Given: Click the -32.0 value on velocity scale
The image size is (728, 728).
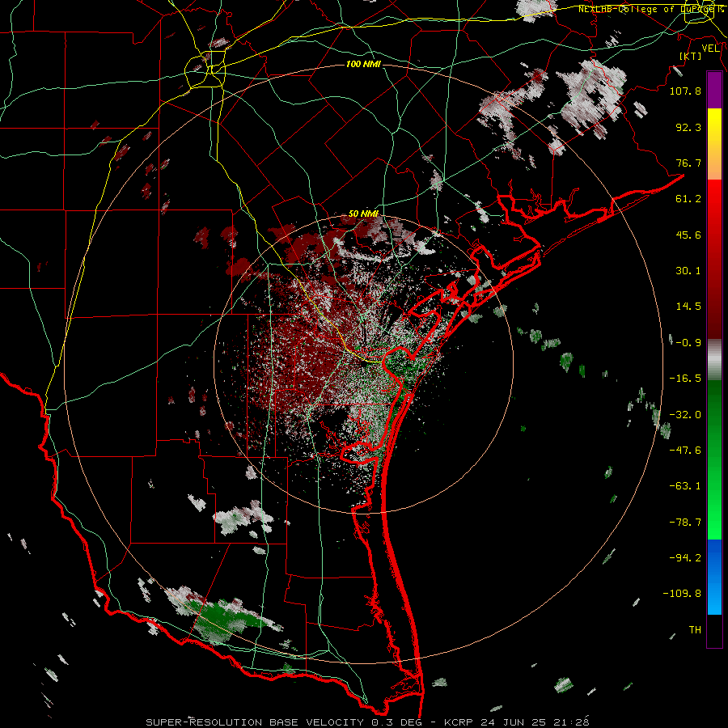Looking at the screenshot, I should [685, 415].
